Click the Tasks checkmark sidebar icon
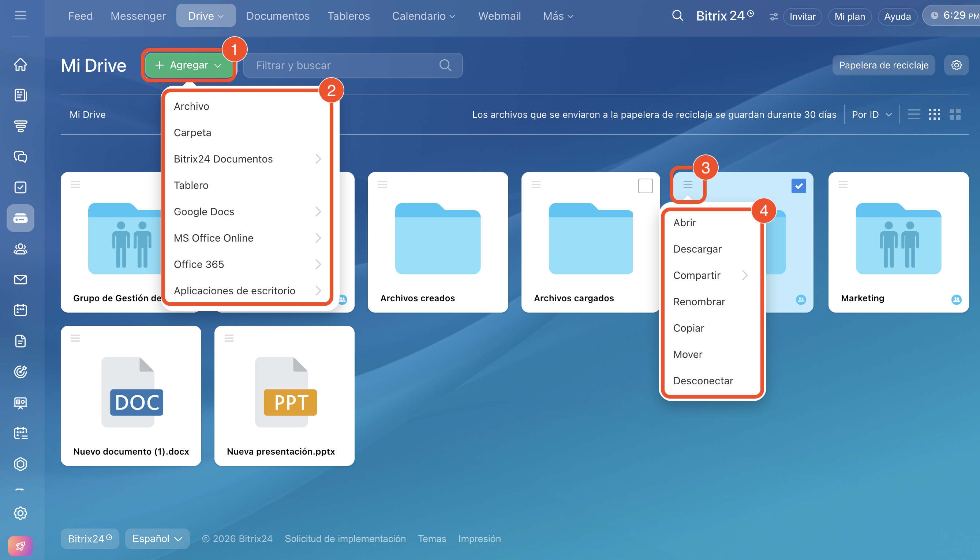Screen dimensions: 980x560 click(20, 187)
